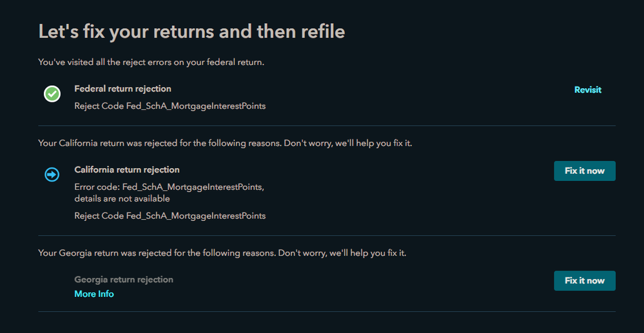Viewport: 644px width, 333px height.
Task: Click the blue arrow icon beside California return rejection
Action: pos(52,175)
